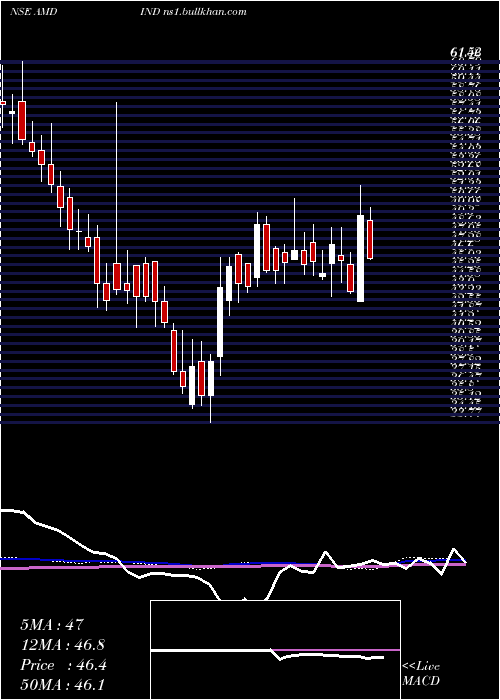Click the 'Price : 46.4' readout
This screenshot has width=500, height=700.
coord(63,664)
